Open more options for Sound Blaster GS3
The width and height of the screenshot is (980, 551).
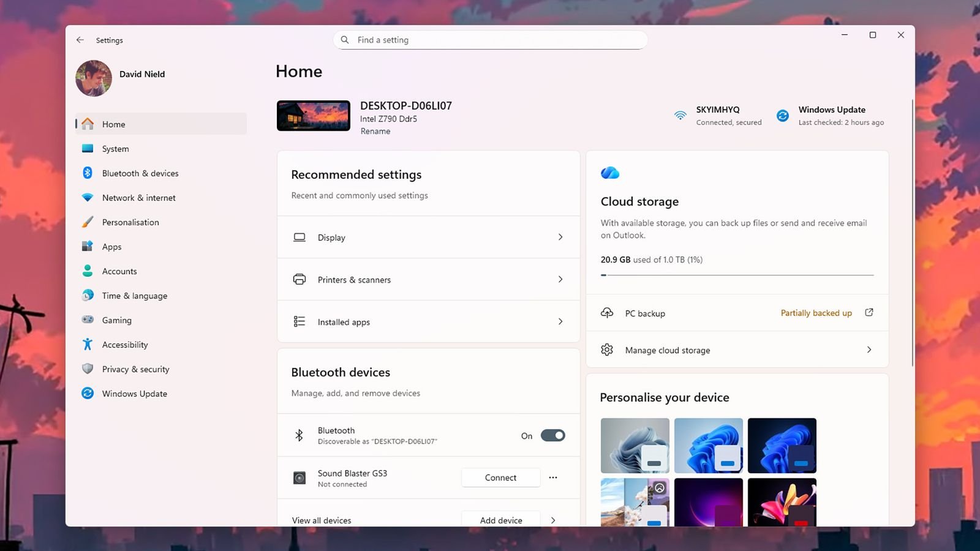(x=553, y=478)
